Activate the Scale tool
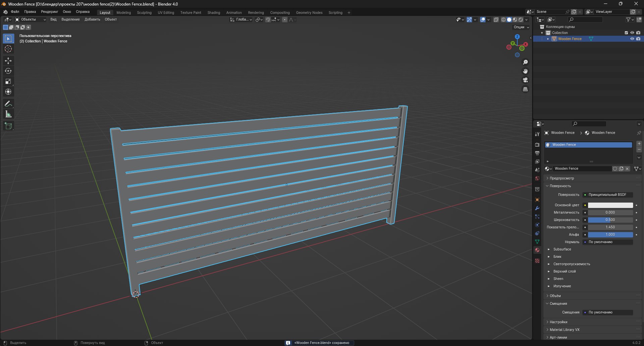The image size is (644, 346). [x=8, y=81]
